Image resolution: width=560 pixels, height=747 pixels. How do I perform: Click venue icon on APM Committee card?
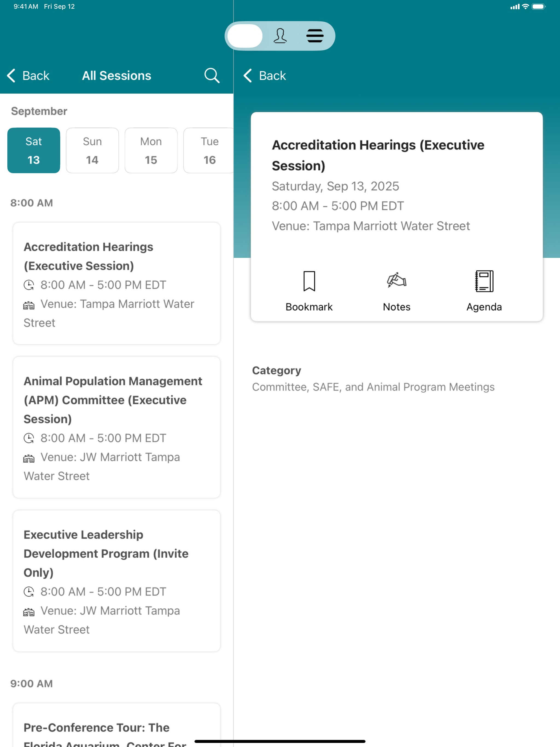[29, 459]
